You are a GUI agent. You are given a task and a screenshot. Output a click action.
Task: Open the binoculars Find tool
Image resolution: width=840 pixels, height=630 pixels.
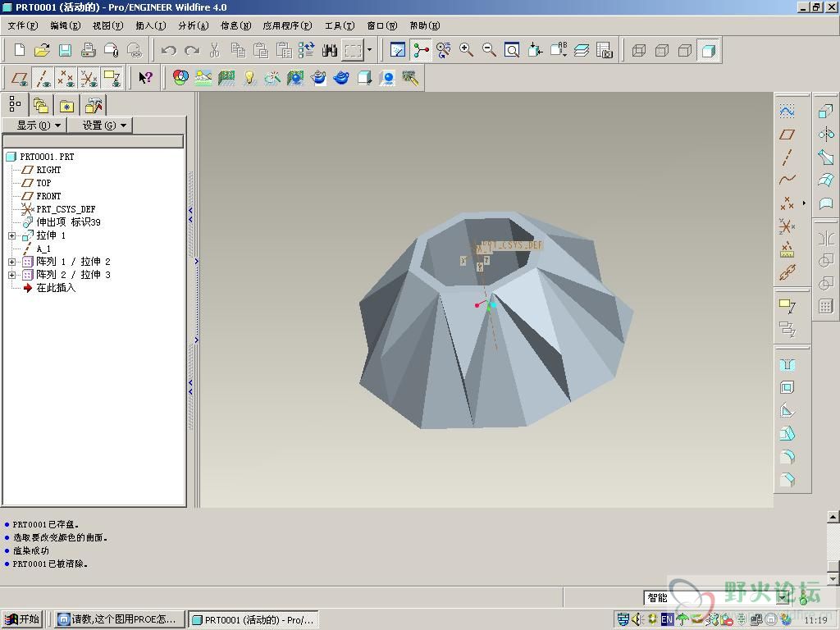tap(330, 50)
